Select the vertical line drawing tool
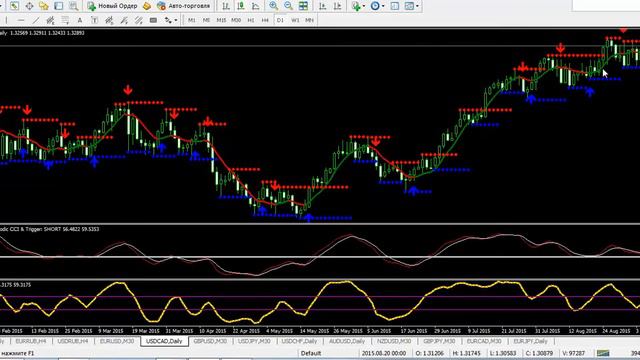The image size is (640, 360). pos(6,20)
